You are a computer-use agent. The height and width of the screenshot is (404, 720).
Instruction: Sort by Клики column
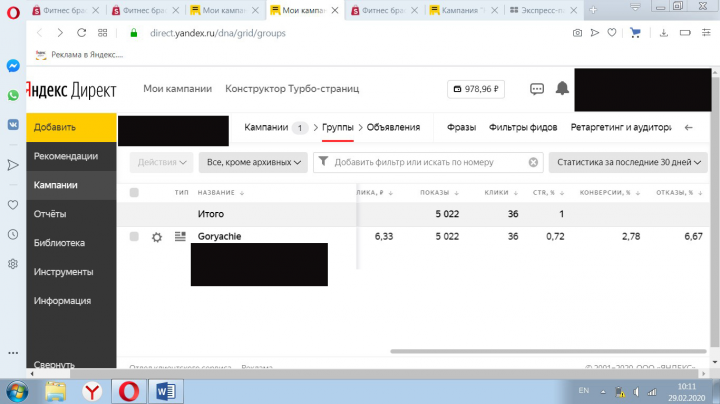tap(501, 193)
